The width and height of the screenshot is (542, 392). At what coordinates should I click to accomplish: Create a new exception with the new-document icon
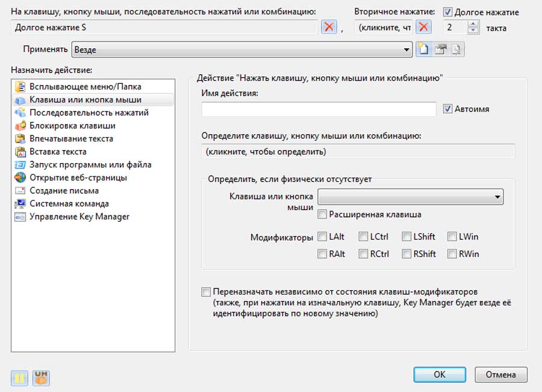tap(423, 49)
